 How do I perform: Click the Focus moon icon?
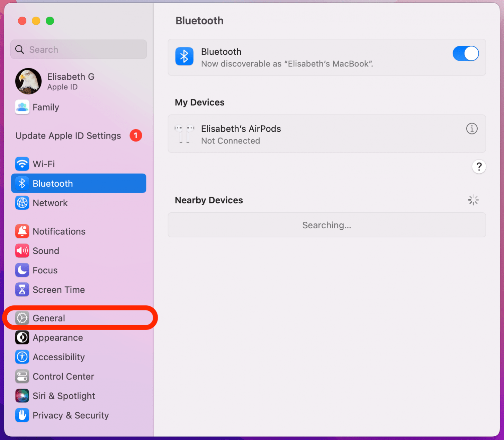(22, 270)
